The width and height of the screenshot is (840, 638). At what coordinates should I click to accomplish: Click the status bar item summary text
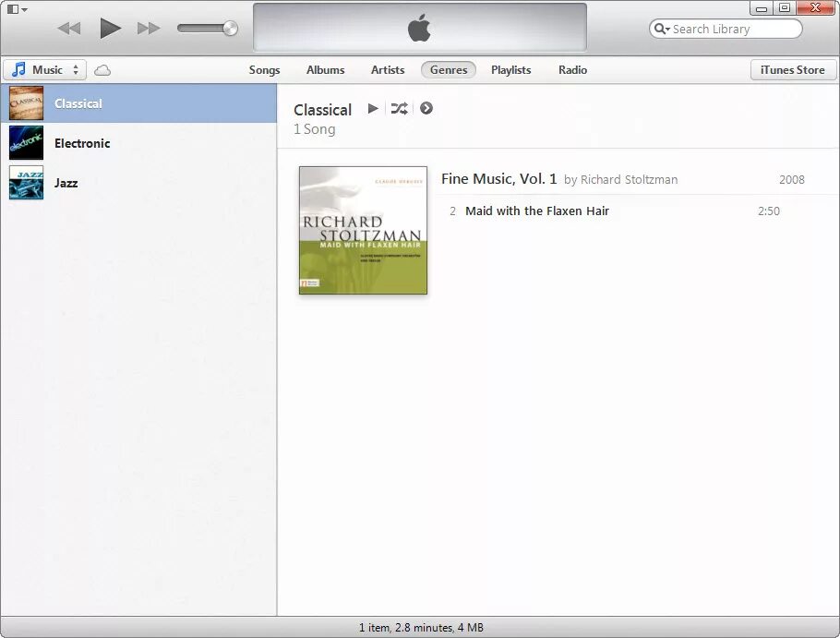(x=421, y=627)
